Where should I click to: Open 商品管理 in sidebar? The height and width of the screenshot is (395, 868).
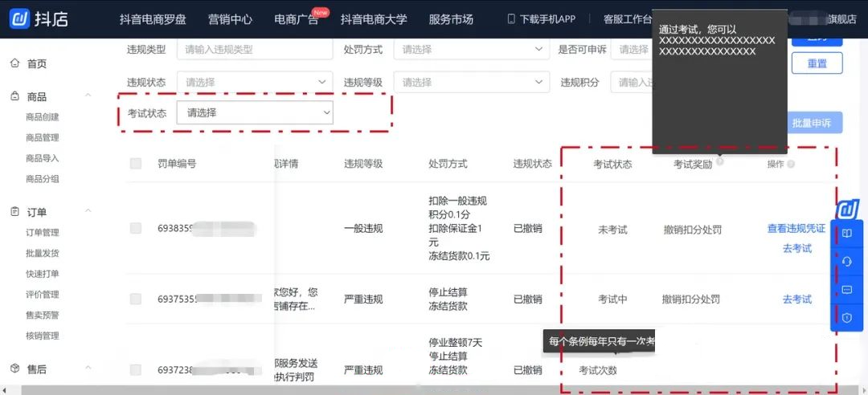point(42,138)
